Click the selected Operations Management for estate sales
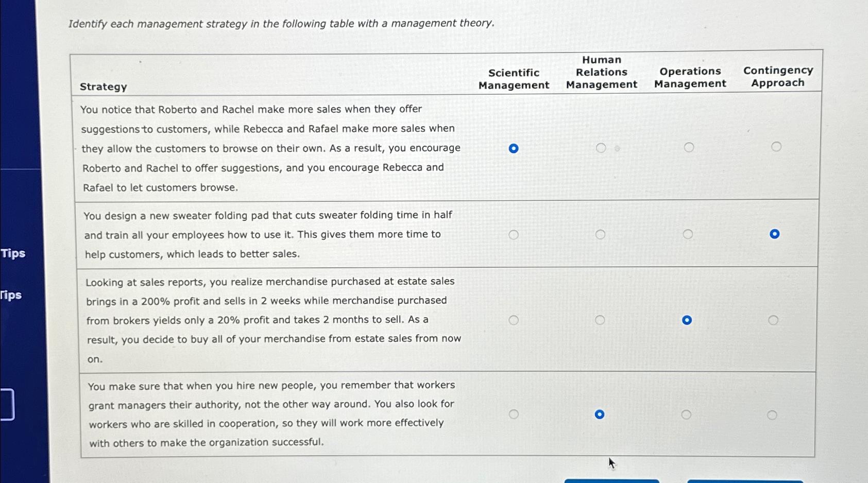Viewport: 868px width, 483px height. coord(687,320)
